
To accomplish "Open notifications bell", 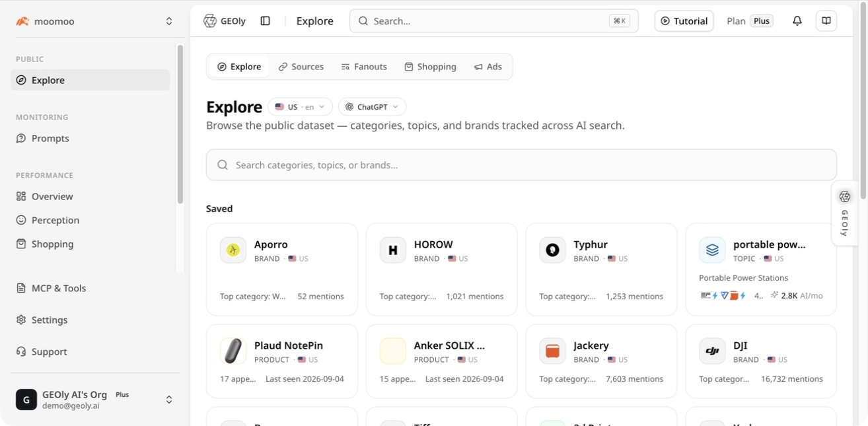I will click(797, 21).
